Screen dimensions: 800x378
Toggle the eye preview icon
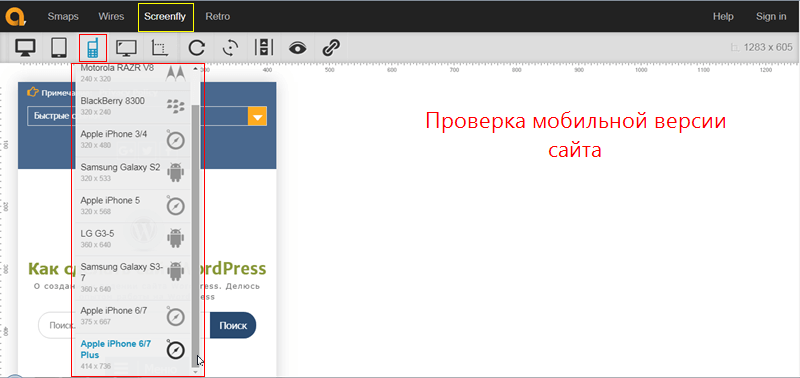297,48
